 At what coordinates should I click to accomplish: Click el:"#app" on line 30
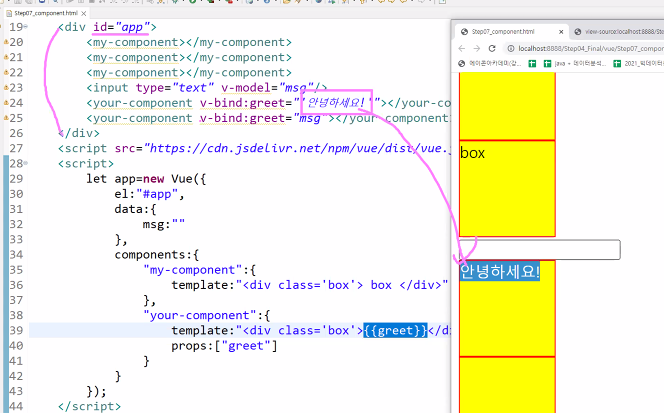[149, 194]
